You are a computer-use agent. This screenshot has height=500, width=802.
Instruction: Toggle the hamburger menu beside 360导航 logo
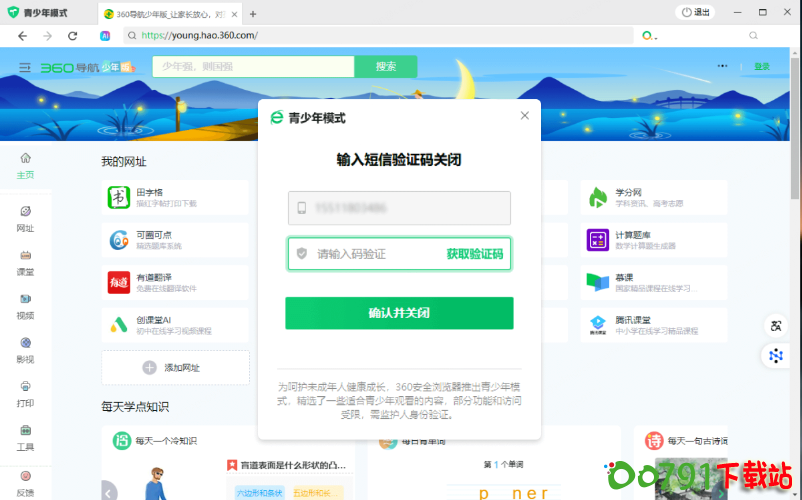point(25,67)
